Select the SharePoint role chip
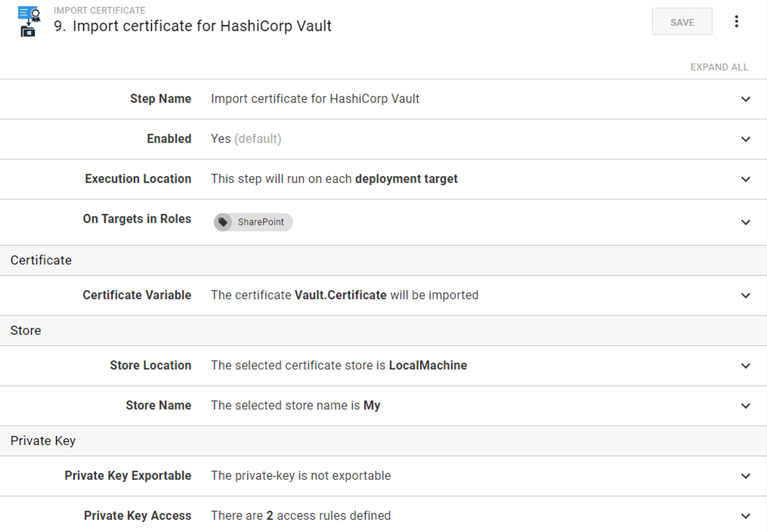The image size is (767, 532). 260,222
